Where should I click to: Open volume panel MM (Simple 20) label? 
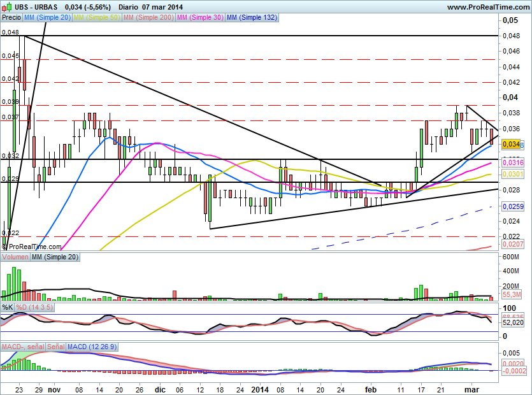pos(55,257)
